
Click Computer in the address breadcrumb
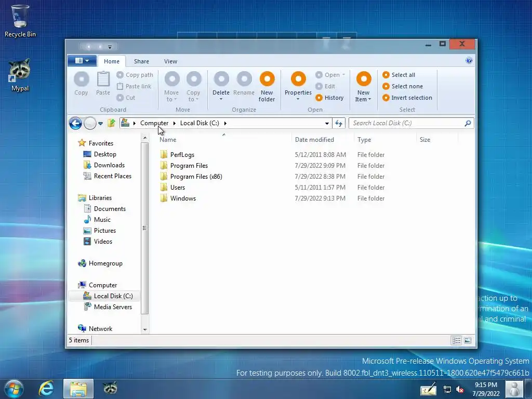(154, 123)
